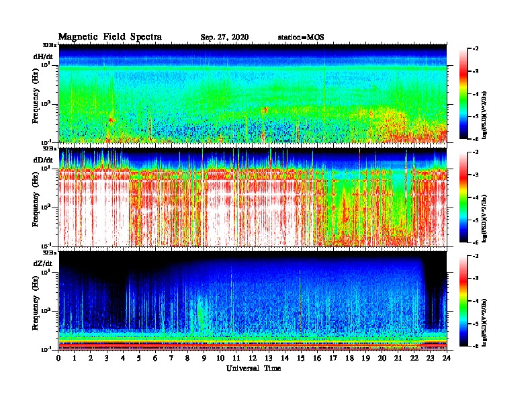Viewport: 532px width, 411px height.
Task: Click the 'dH/dt' panel label
Action: point(43,56)
